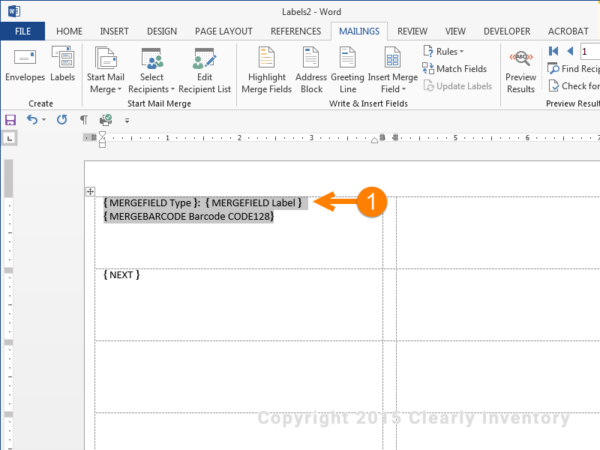
Task: Click the right indent marker on ruler
Action: (x=374, y=141)
